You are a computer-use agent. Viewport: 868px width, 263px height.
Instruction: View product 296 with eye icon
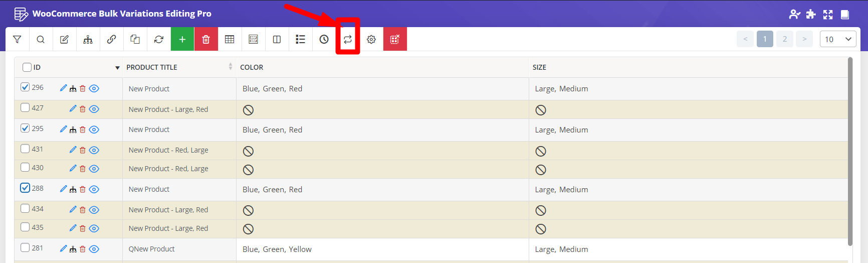[x=94, y=88]
